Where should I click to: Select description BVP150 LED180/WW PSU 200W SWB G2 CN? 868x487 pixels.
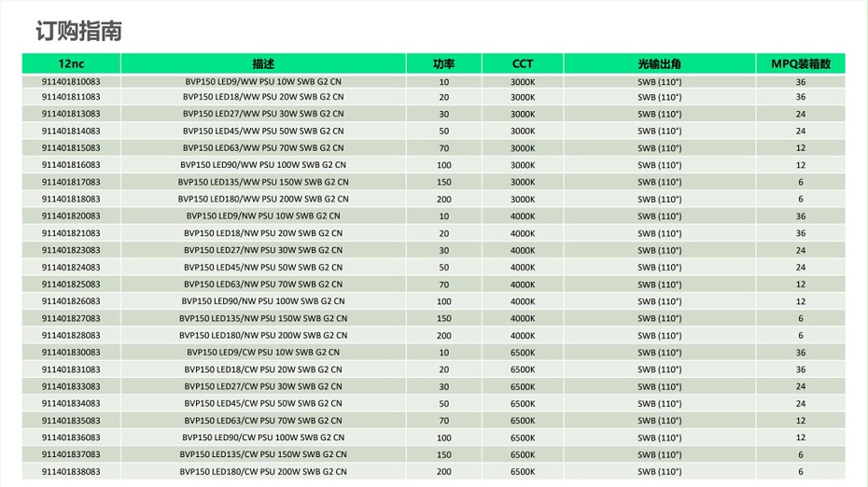263,200
